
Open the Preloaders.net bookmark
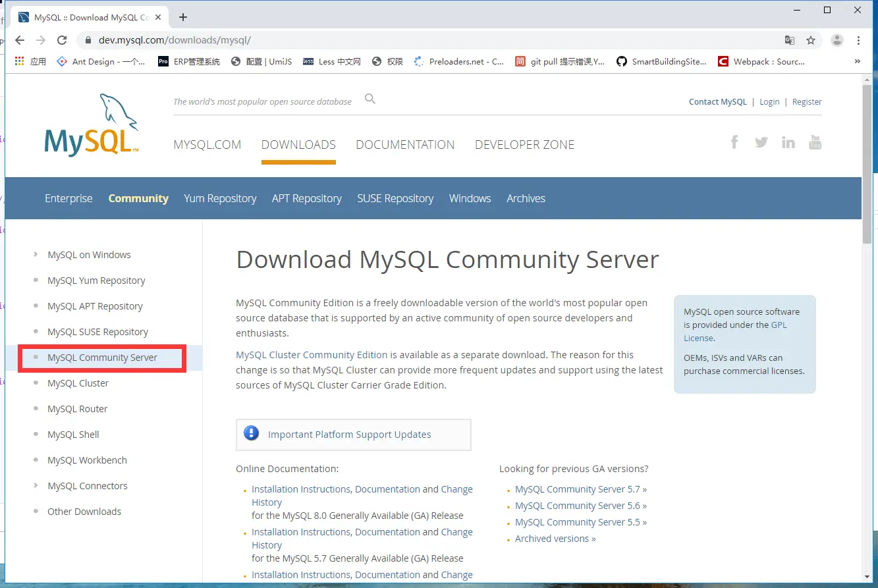[458, 61]
